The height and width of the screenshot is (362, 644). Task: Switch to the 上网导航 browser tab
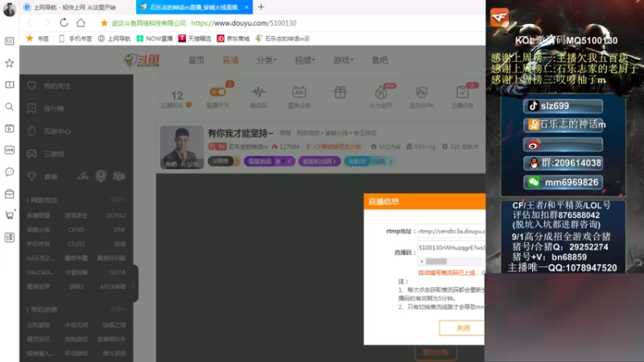point(74,7)
